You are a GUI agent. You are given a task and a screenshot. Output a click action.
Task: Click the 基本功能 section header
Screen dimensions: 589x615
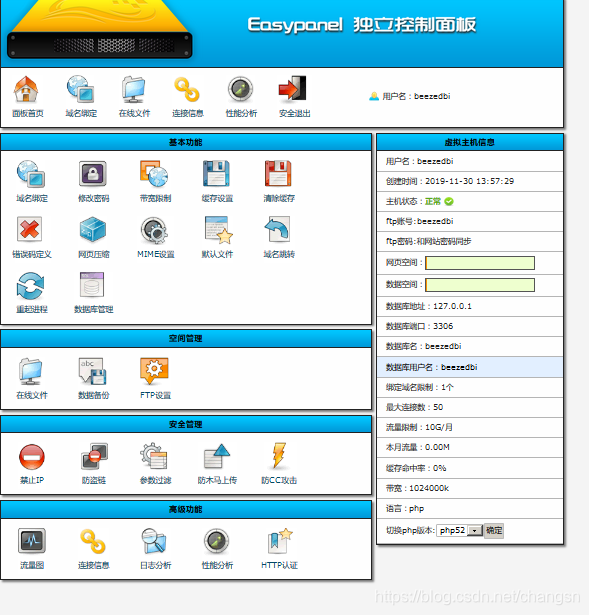pos(186,142)
